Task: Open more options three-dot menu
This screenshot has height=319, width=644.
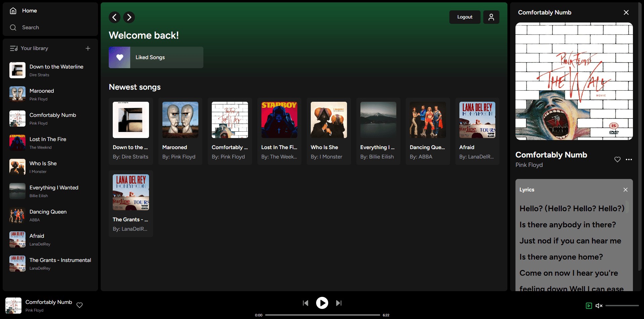Action: [x=629, y=159]
